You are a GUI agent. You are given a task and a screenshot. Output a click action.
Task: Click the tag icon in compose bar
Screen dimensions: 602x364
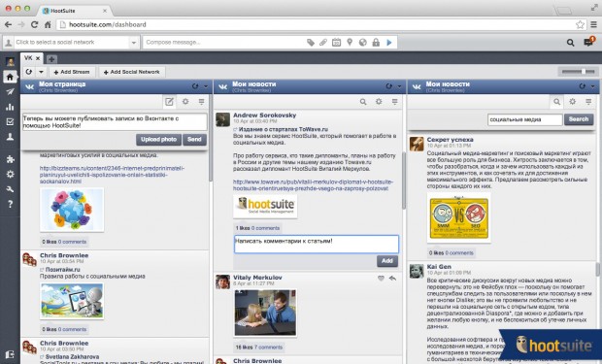(311, 43)
